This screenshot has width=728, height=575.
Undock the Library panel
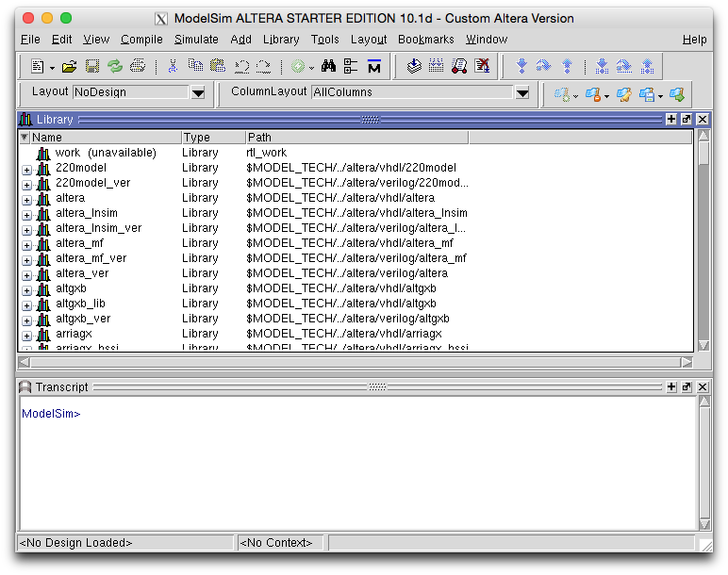tap(687, 120)
